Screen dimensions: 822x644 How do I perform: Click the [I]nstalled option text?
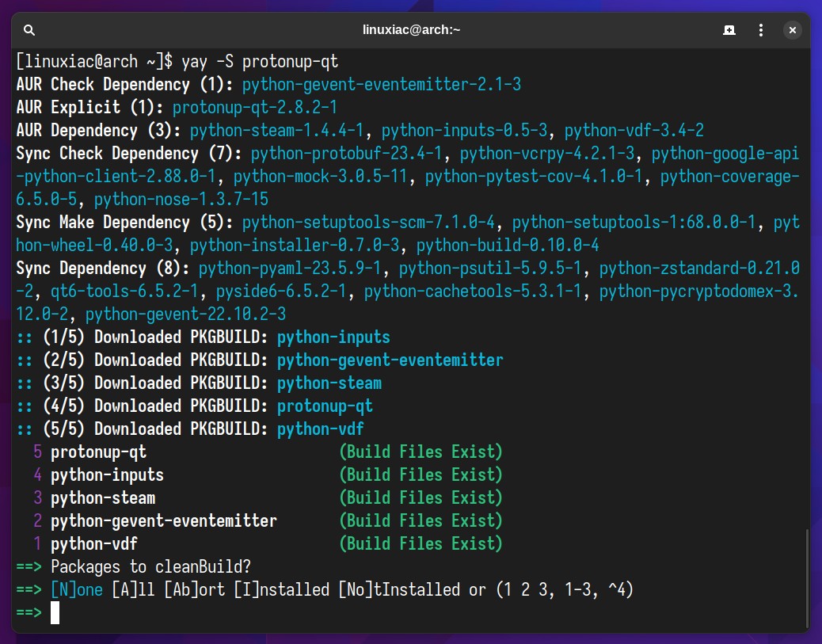point(281,590)
